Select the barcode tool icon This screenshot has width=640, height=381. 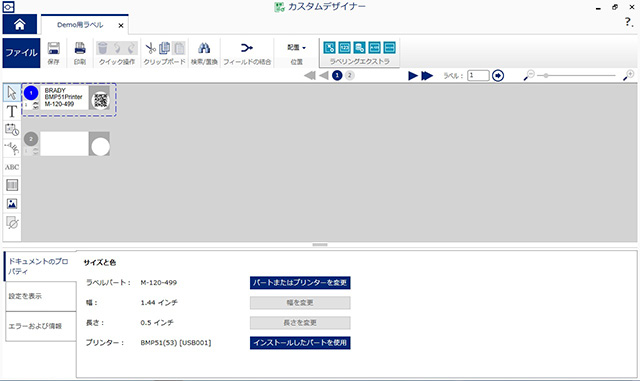(12, 185)
